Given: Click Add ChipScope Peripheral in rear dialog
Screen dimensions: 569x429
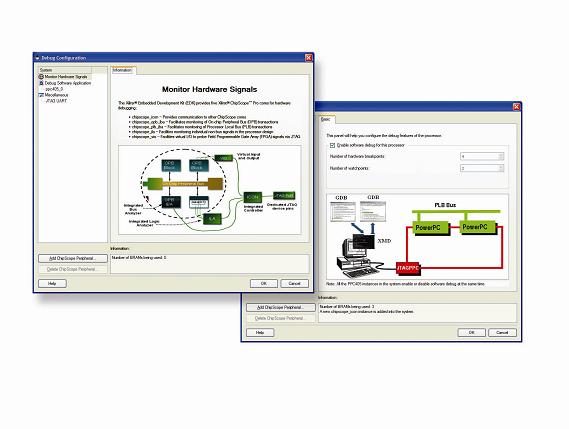Looking at the screenshot, I should pos(281,307).
